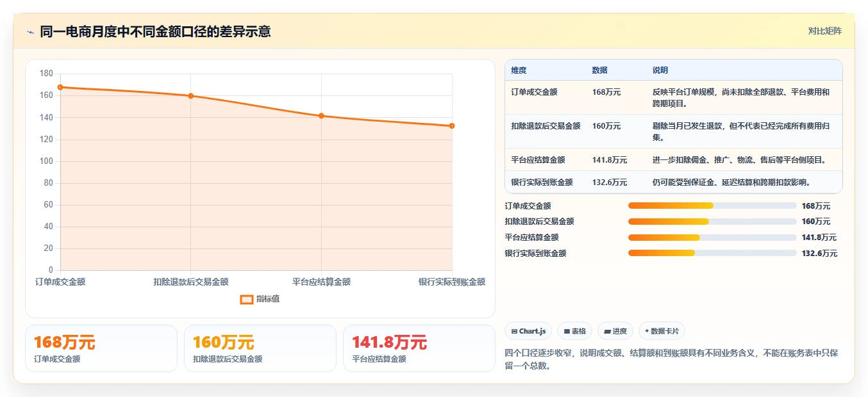Open the 160万元 扣除退款后交易金额 data card

pyautogui.click(x=260, y=348)
